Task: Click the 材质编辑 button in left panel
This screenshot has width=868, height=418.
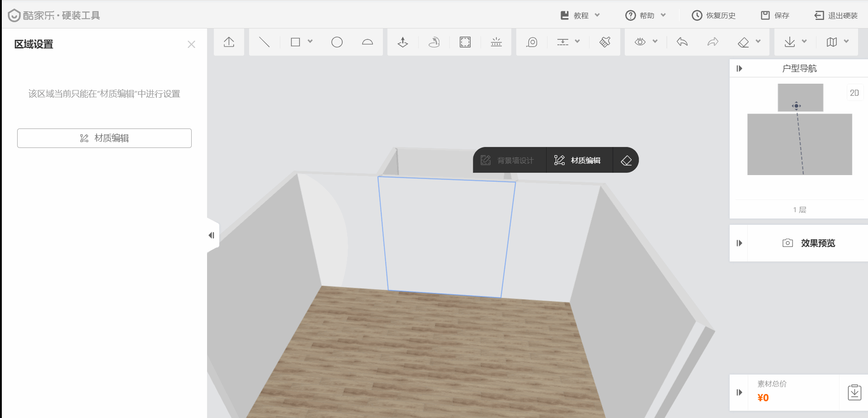Action: [104, 138]
